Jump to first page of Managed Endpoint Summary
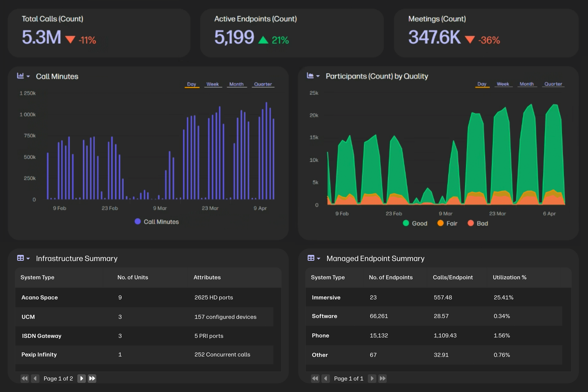Viewport: 588px width, 392px height. [x=315, y=378]
